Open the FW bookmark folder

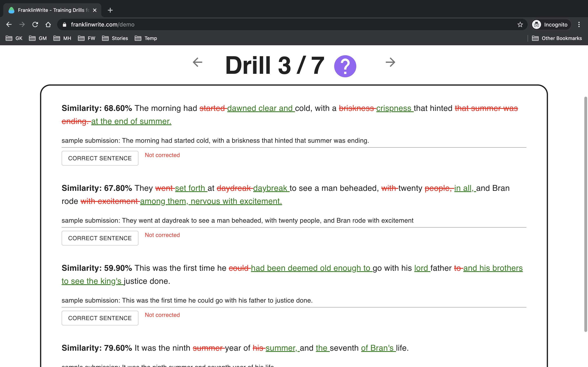[87, 38]
